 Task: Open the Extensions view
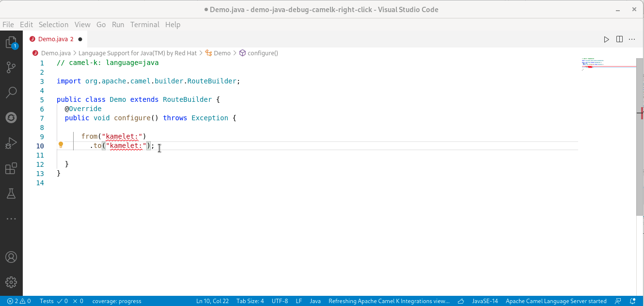11,168
